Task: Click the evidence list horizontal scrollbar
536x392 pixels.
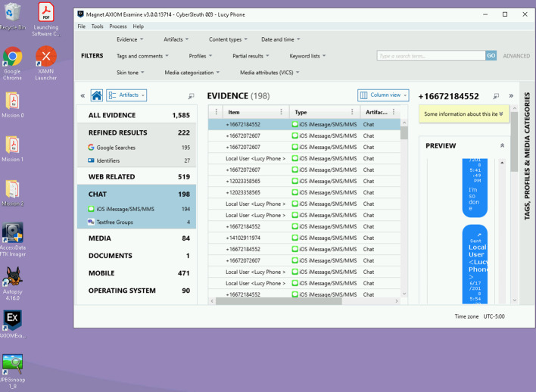Action: click(x=303, y=300)
